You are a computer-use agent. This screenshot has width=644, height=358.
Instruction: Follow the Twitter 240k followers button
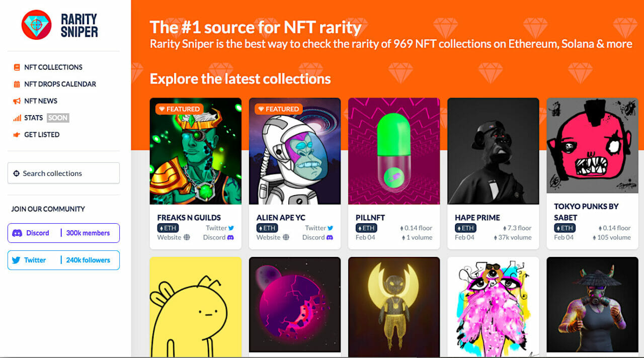point(63,260)
